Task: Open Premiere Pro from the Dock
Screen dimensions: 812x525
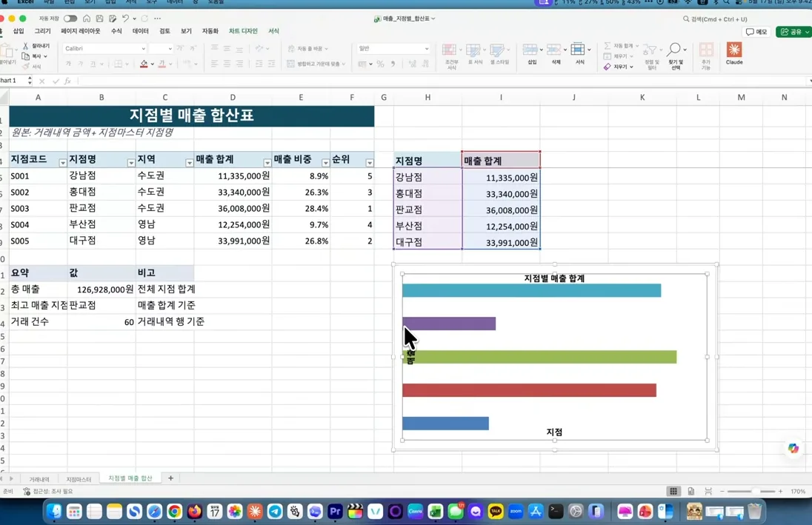Action: point(335,512)
